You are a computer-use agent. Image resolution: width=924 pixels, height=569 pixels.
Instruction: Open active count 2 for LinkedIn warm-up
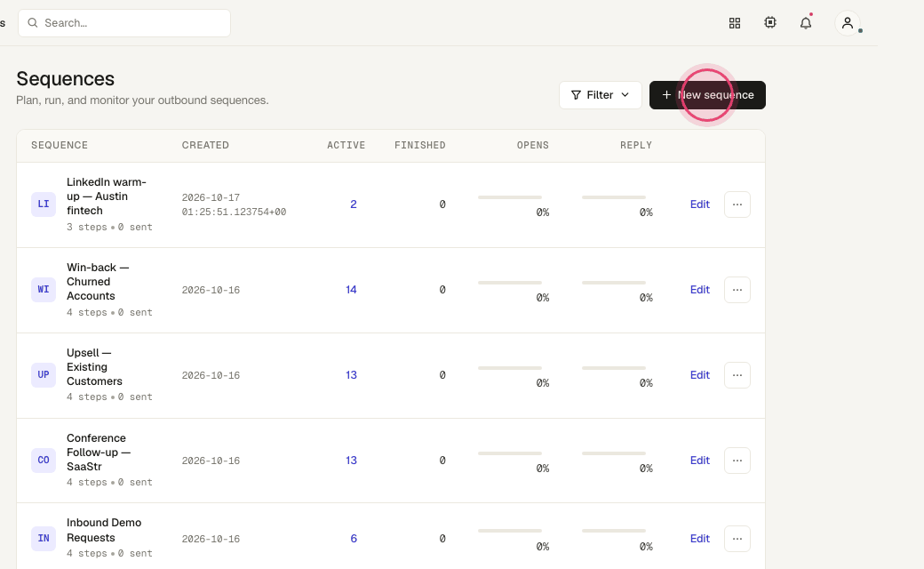354,204
